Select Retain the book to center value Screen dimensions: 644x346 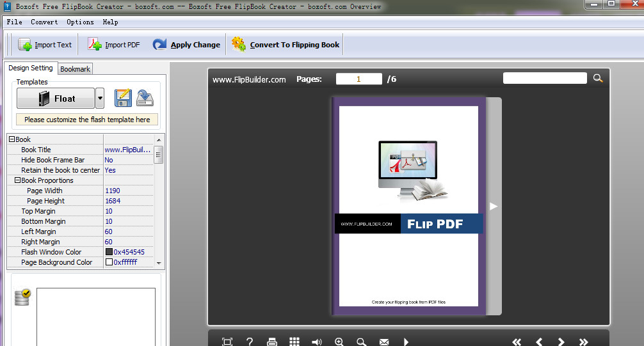[128, 170]
